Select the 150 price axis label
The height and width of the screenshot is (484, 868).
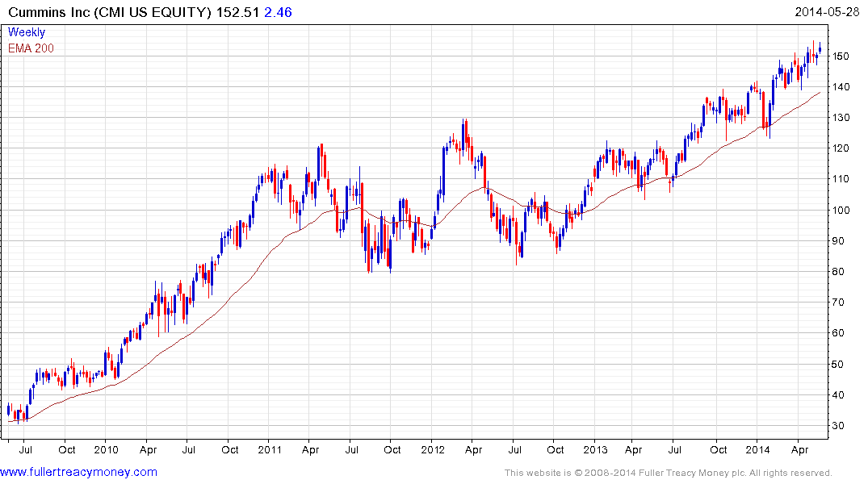point(841,56)
